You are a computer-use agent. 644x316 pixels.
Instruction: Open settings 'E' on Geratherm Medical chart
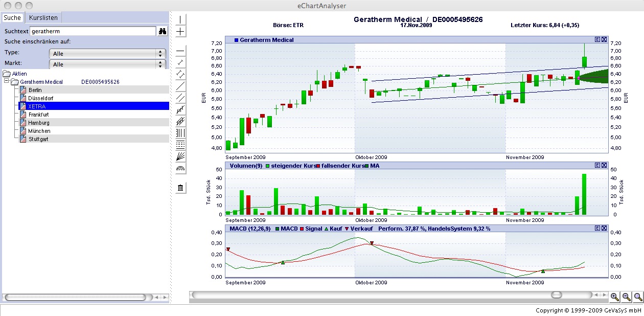tap(597, 39)
